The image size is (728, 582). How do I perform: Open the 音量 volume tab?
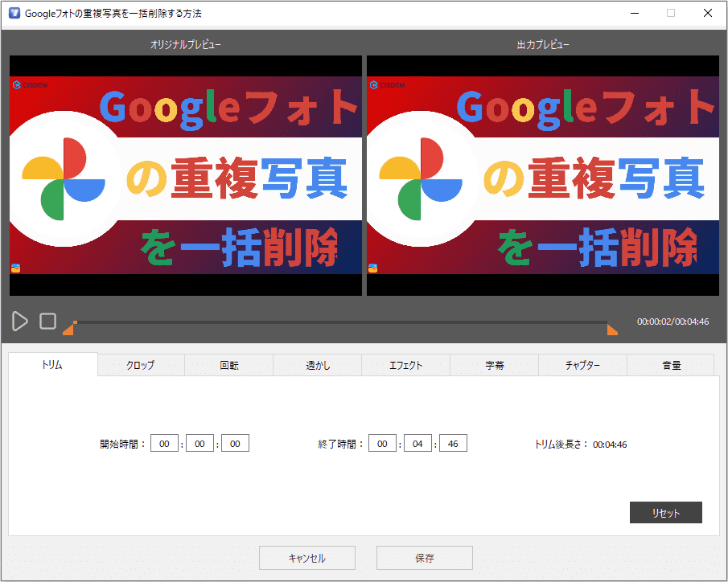pos(671,365)
